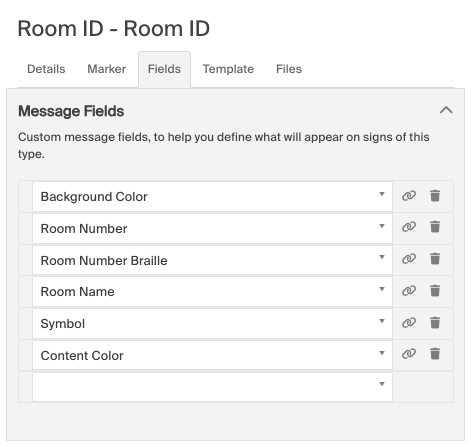This screenshot has height=447, width=471.
Task: Delete the Room Name field
Action: 435,291
